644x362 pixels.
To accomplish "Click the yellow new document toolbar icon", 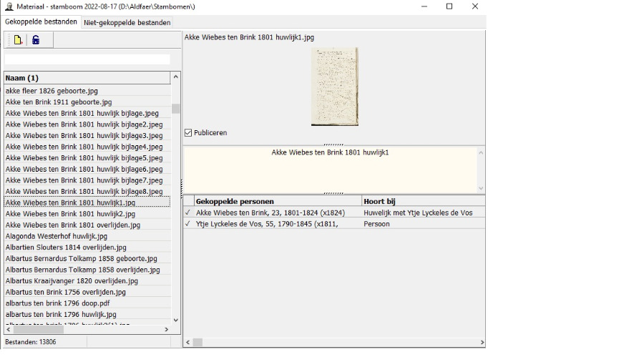I will 18,40.
